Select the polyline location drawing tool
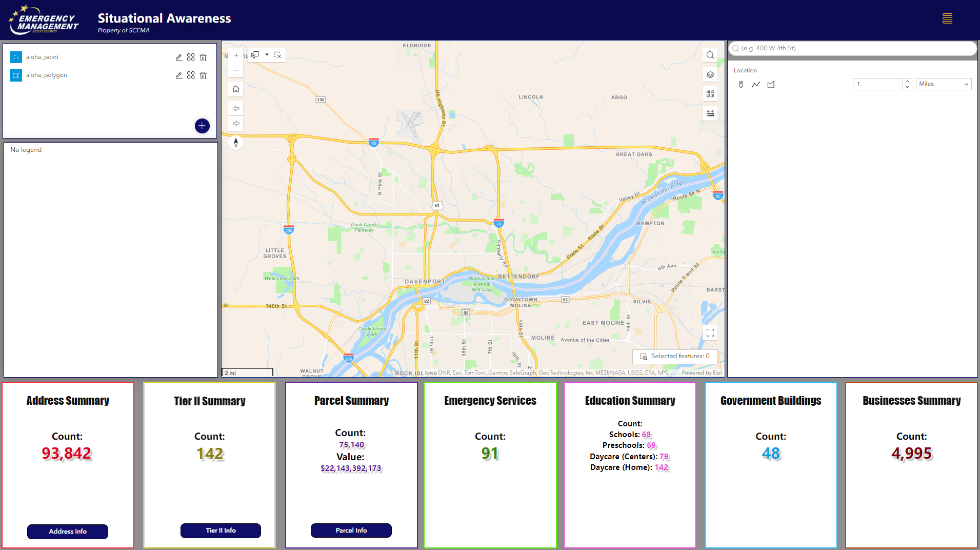Screen dimensions: 980x550 point(756,85)
